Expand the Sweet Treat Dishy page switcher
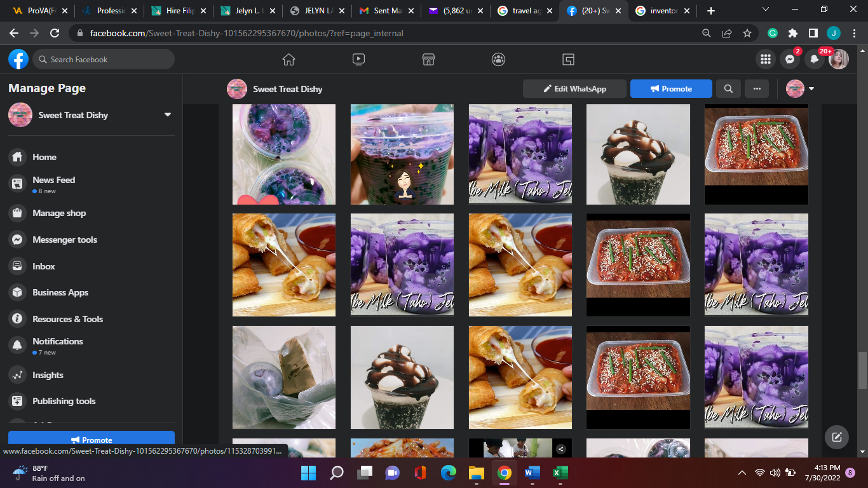The width and height of the screenshot is (868, 488). coord(168,115)
